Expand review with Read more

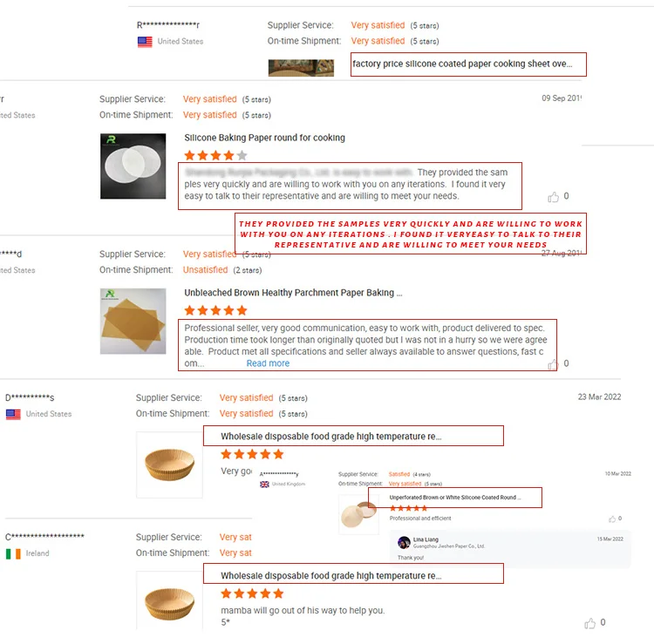click(268, 363)
